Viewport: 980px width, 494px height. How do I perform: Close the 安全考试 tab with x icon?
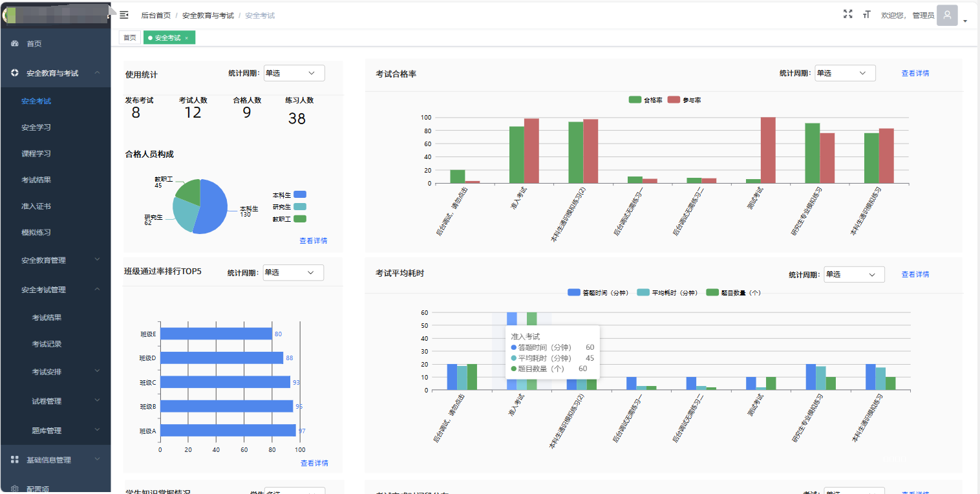[x=187, y=38]
